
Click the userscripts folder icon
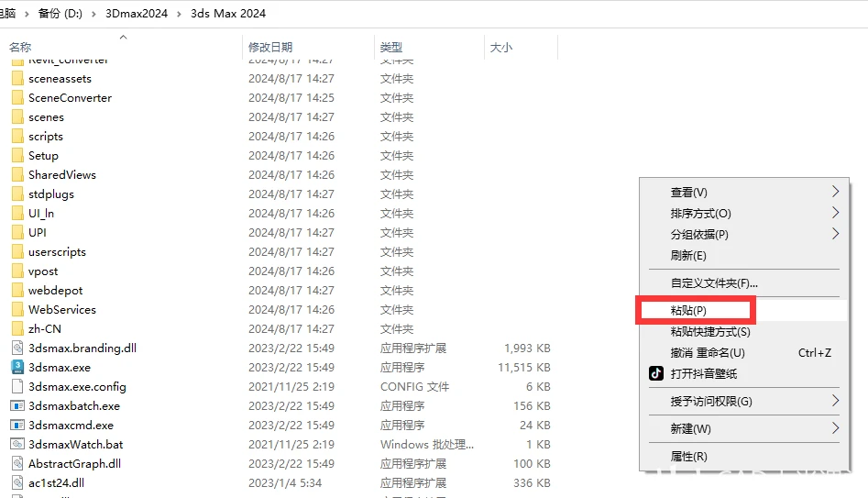coord(17,252)
